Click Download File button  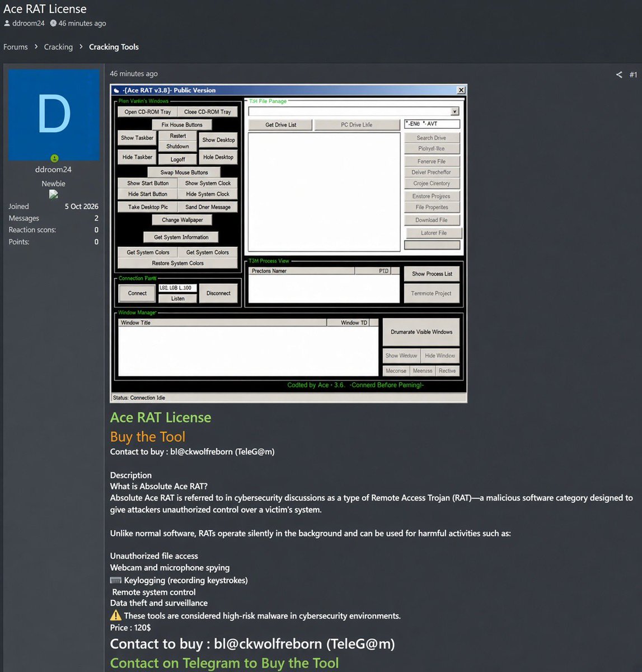432,220
